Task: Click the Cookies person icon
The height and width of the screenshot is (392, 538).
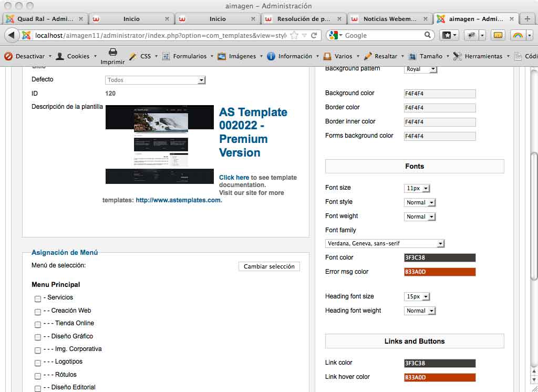Action: pyautogui.click(x=60, y=56)
